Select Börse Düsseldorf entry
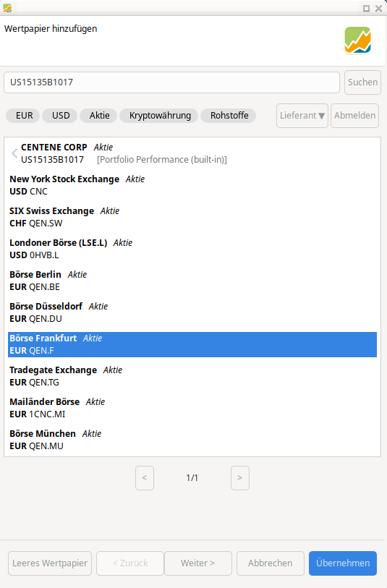This screenshot has width=387, height=588. pos(192,312)
